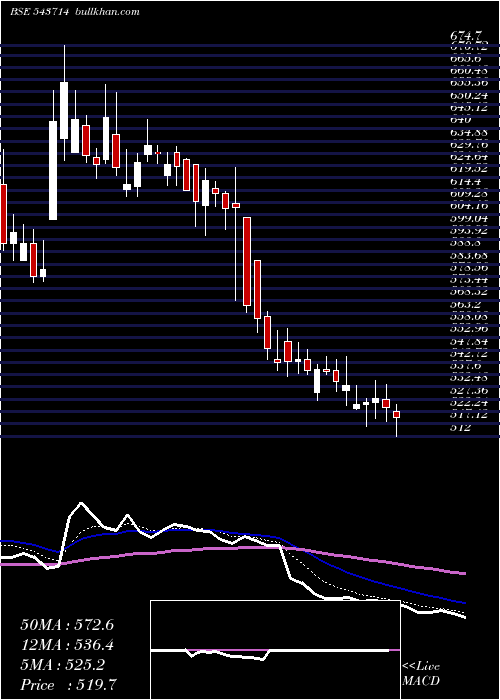Click the 547.84 price axis label
Image resolution: width=500 pixels, height=700 pixels.
click(468, 342)
